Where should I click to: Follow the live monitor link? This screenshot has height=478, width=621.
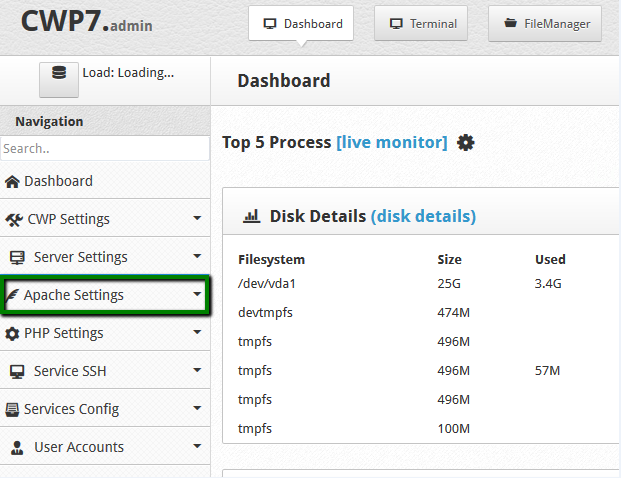(392, 142)
